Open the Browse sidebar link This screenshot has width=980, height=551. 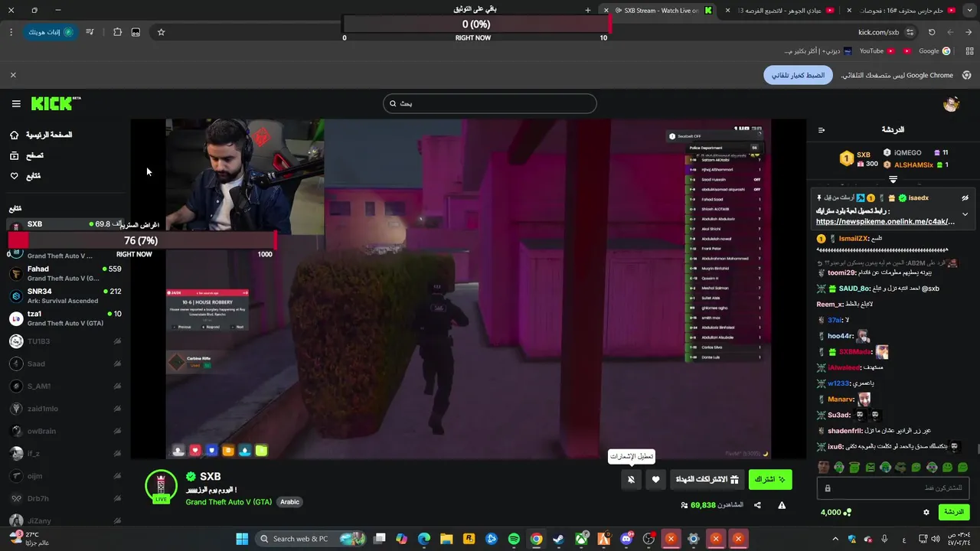tap(27, 155)
